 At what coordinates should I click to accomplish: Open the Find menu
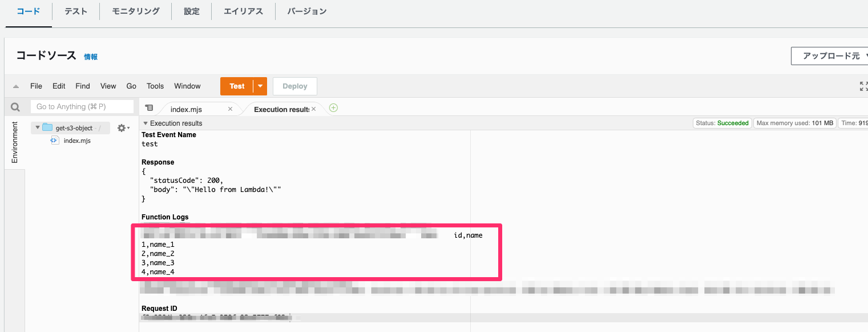[x=83, y=86]
